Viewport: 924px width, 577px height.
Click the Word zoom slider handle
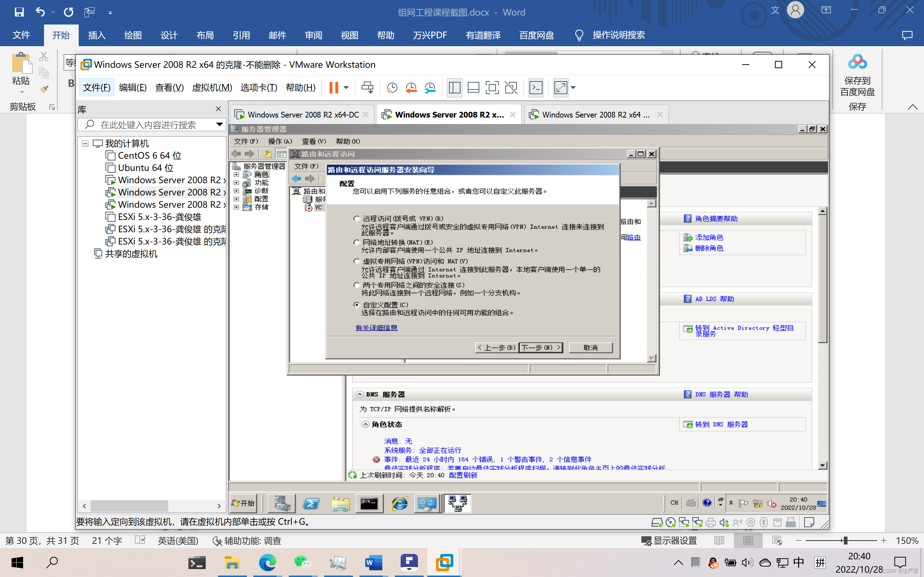click(845, 541)
